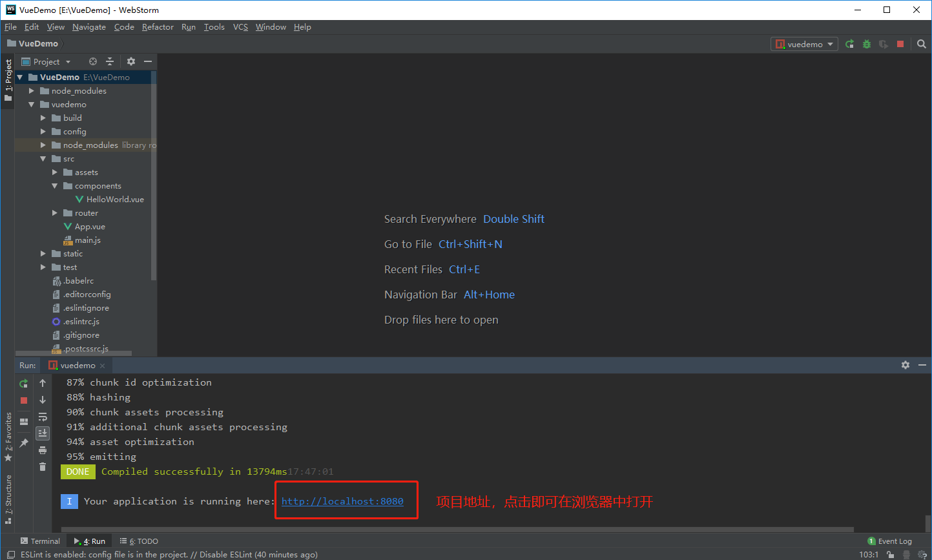Collapse all nodes in Project panel
Screen dimensions: 932x560
pyautogui.click(x=110, y=61)
